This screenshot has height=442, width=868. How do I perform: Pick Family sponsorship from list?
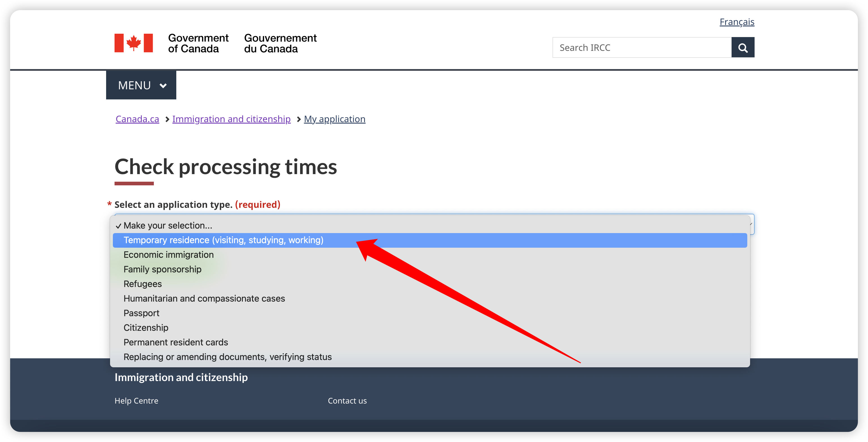430,269
